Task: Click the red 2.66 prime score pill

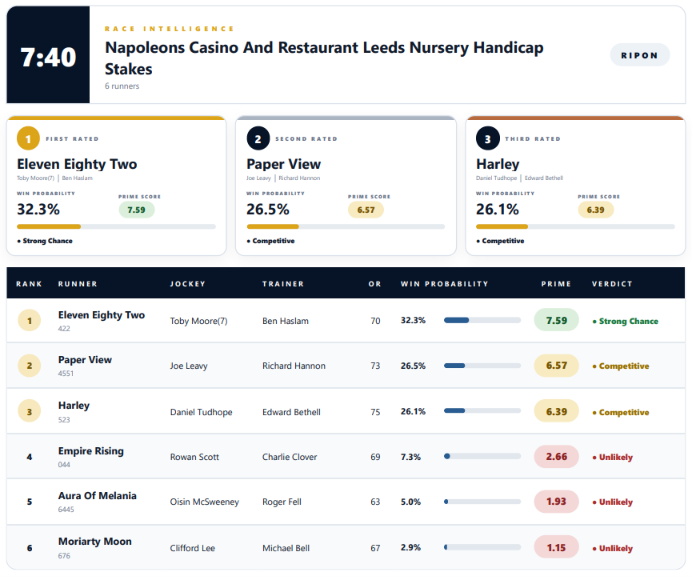Action: [556, 456]
